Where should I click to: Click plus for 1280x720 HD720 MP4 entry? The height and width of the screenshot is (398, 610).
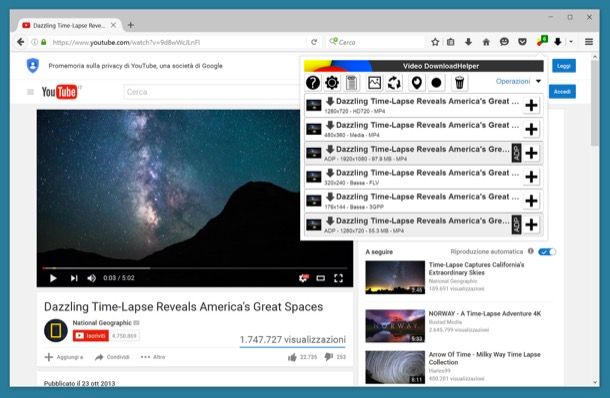click(x=531, y=105)
